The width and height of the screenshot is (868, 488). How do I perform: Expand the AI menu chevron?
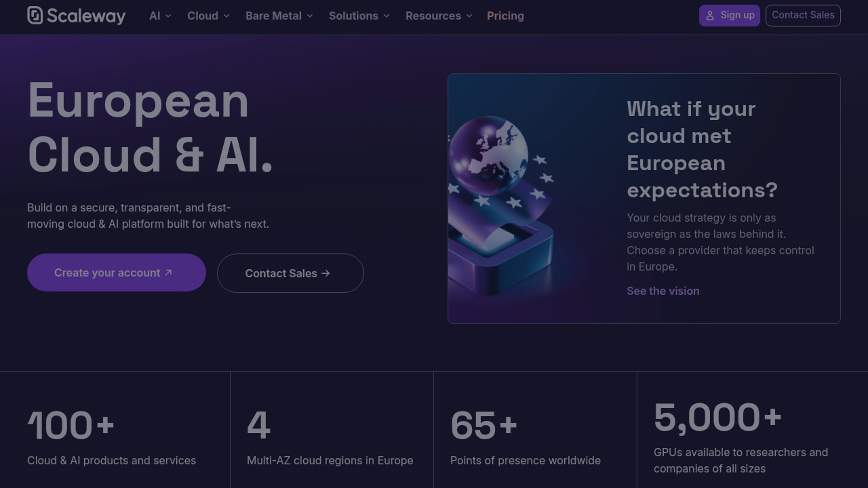coord(168,16)
